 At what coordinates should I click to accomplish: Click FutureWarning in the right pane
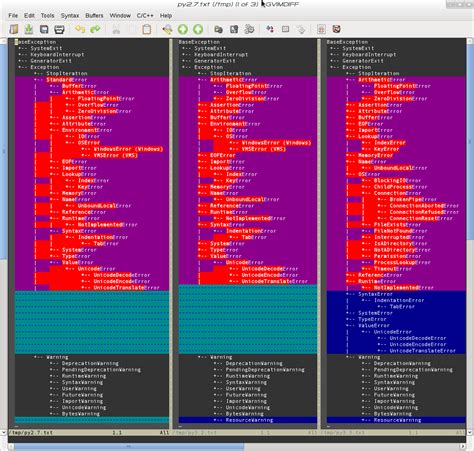click(394, 395)
